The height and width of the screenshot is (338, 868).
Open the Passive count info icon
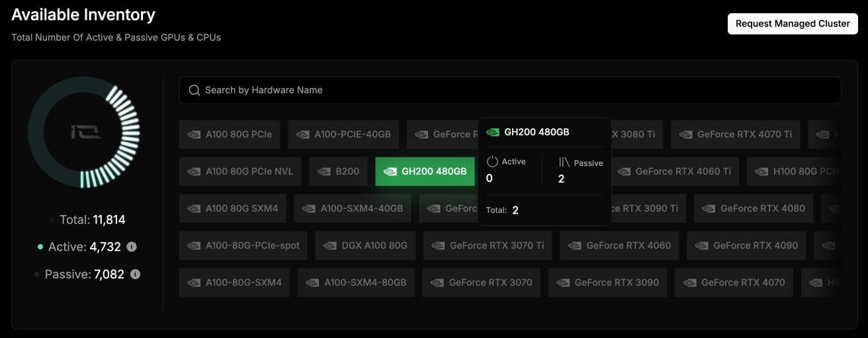click(x=136, y=274)
